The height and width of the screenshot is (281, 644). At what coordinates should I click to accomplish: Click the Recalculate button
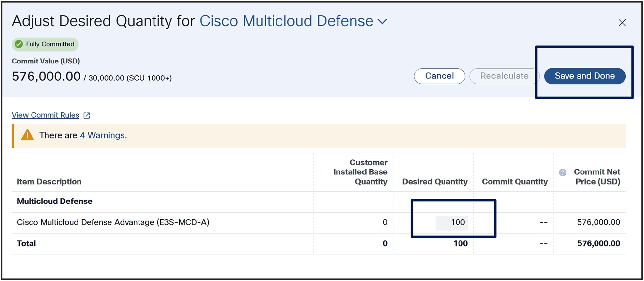tap(504, 76)
